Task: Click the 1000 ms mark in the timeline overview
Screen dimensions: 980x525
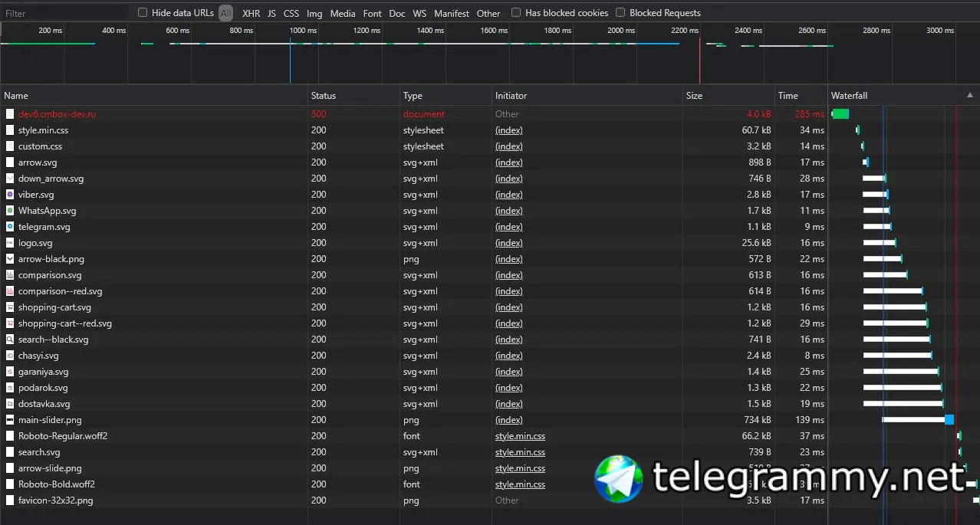Action: tap(303, 31)
